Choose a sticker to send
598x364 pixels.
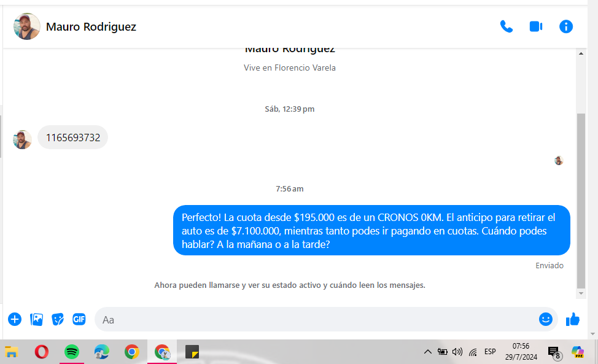(58, 319)
